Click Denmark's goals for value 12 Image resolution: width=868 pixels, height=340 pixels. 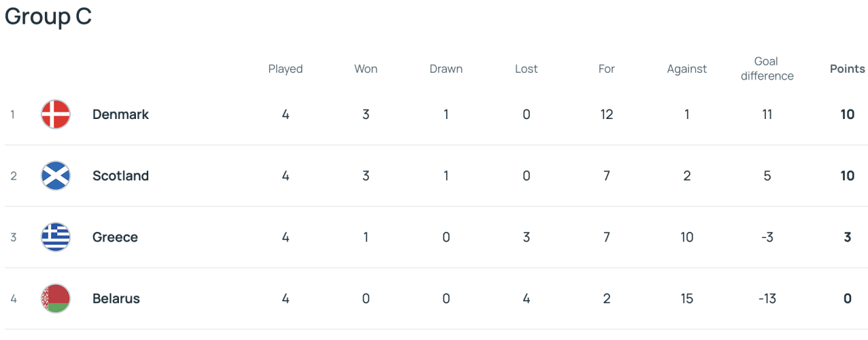(x=606, y=114)
